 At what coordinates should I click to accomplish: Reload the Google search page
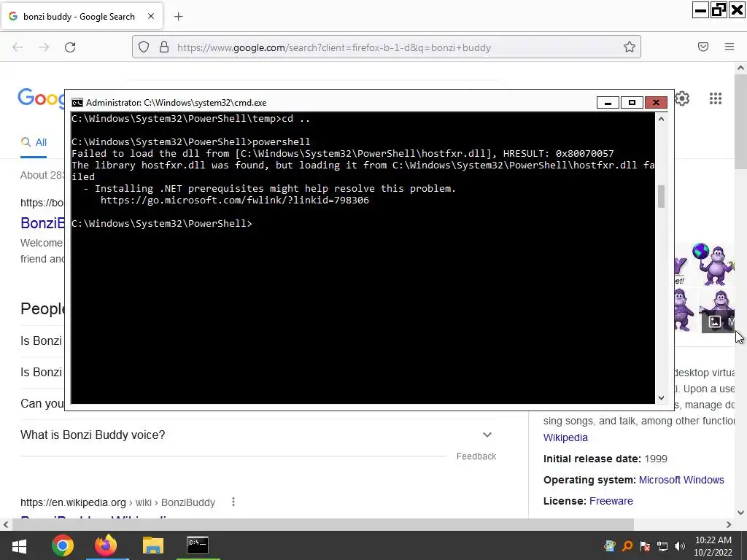tap(70, 47)
